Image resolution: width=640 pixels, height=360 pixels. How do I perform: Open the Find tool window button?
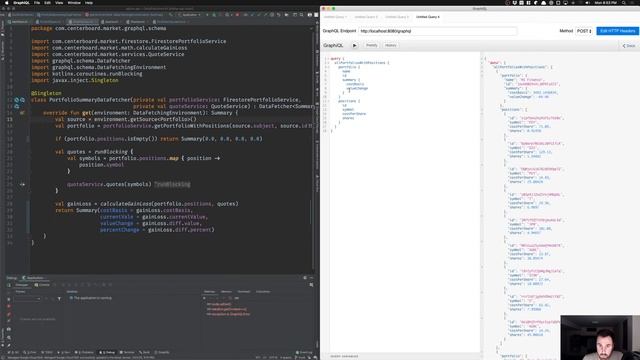coord(29,352)
